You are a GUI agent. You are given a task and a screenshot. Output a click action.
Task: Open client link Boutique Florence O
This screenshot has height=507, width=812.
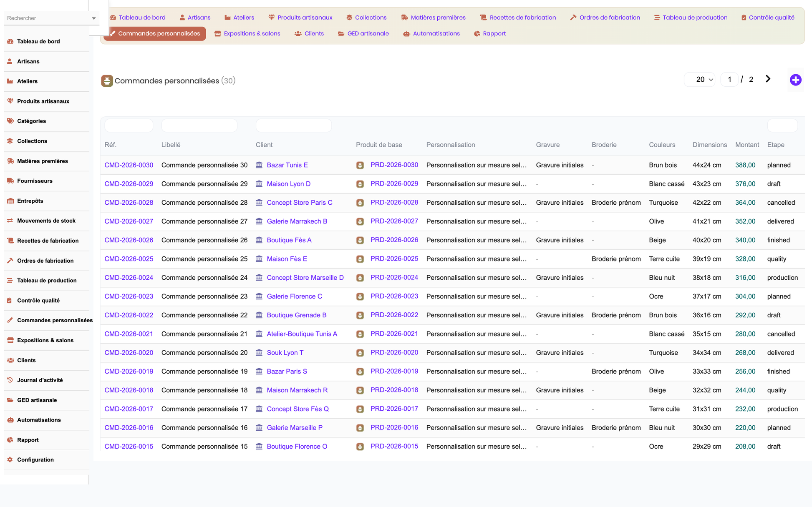pos(297,447)
